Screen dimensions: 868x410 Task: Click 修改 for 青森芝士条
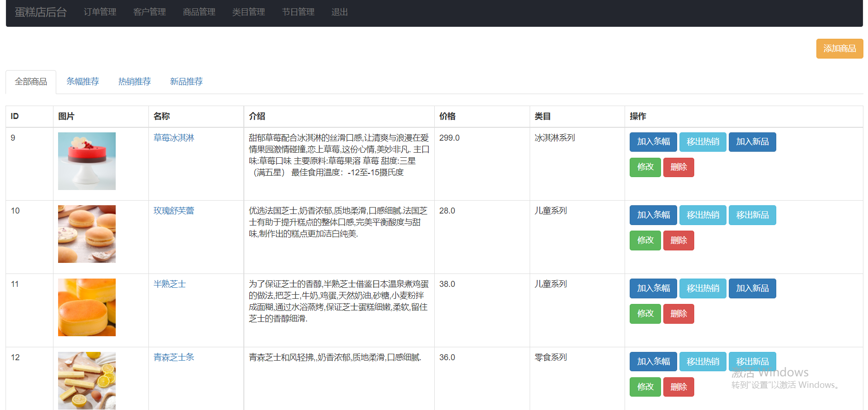645,387
